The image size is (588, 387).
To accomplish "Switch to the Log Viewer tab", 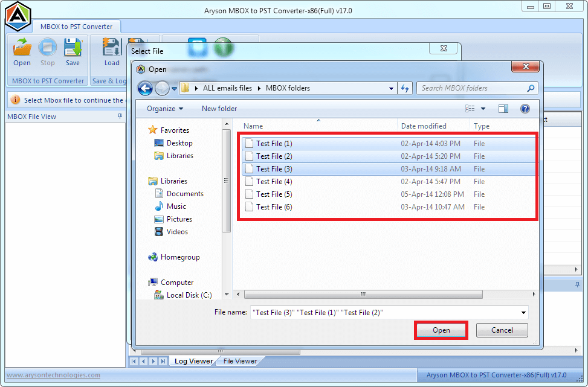I will click(193, 361).
